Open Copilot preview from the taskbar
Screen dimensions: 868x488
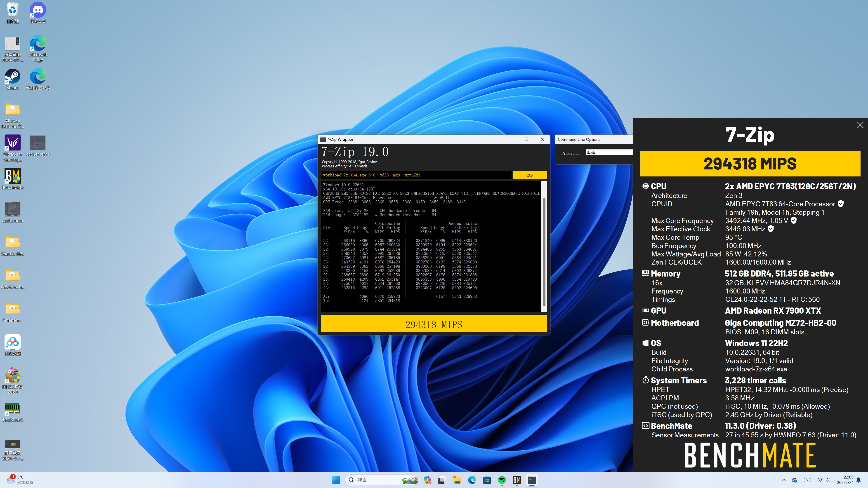pos(427,480)
